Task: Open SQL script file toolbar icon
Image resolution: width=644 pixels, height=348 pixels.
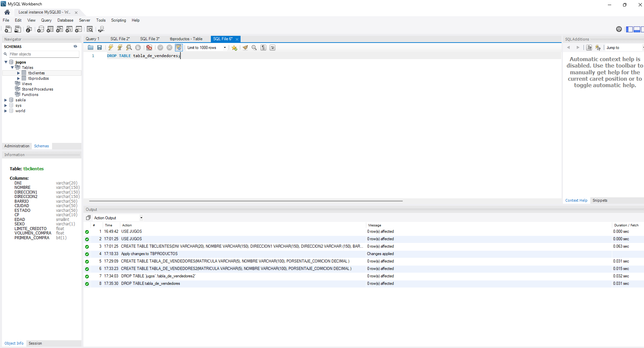Action: [18, 29]
